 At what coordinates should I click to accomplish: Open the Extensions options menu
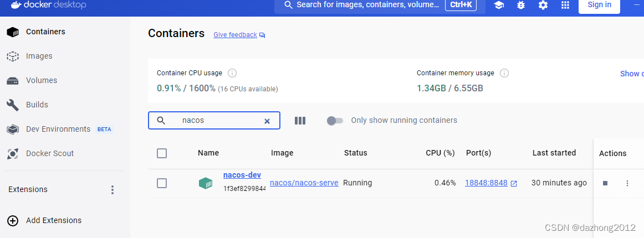113,190
